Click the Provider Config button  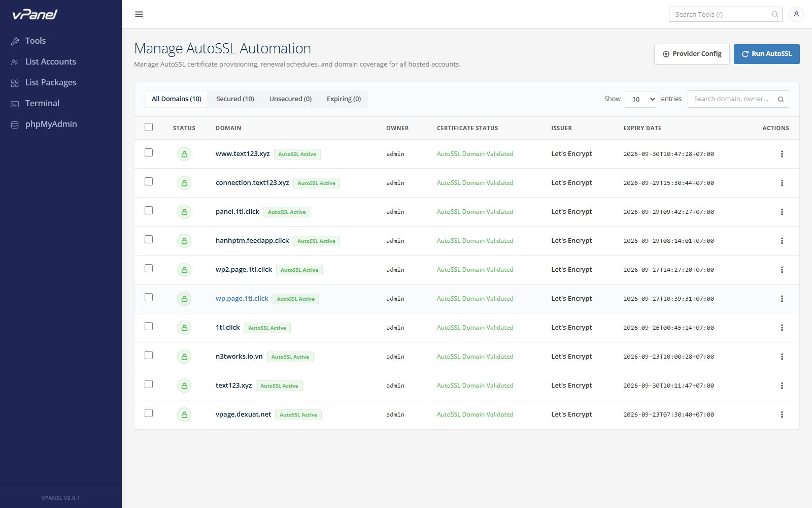(x=692, y=54)
